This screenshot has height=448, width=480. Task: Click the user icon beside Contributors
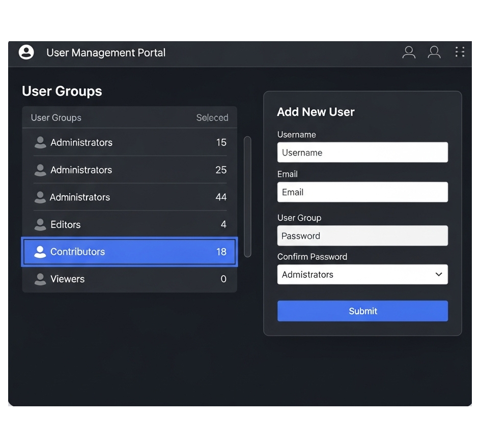pyautogui.click(x=40, y=252)
